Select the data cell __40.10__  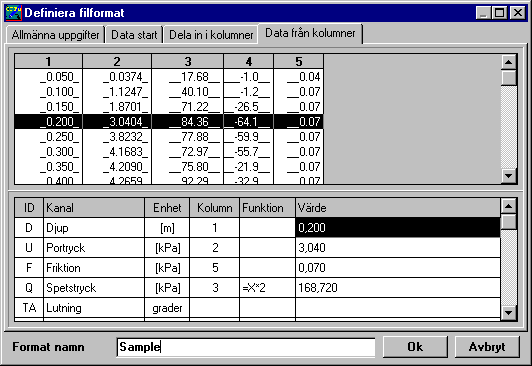coord(188,92)
